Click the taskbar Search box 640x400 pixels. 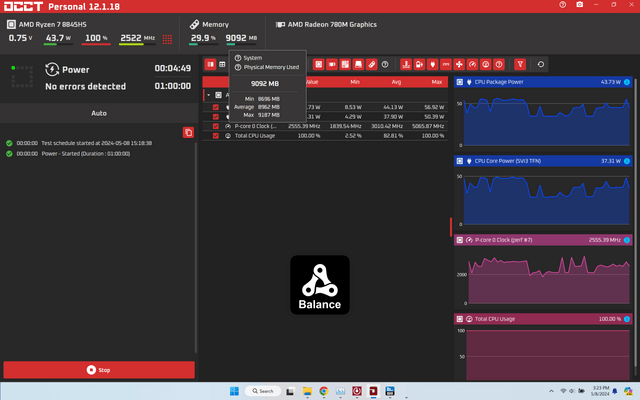pos(263,391)
